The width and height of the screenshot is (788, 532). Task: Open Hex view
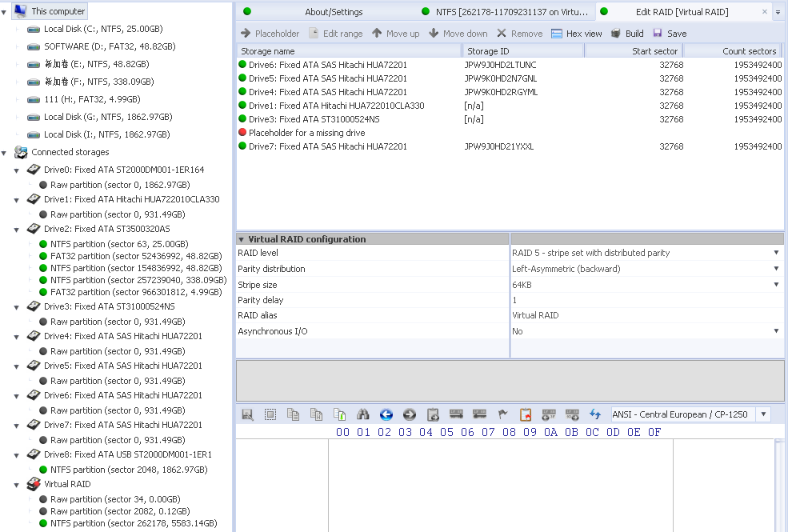577,34
